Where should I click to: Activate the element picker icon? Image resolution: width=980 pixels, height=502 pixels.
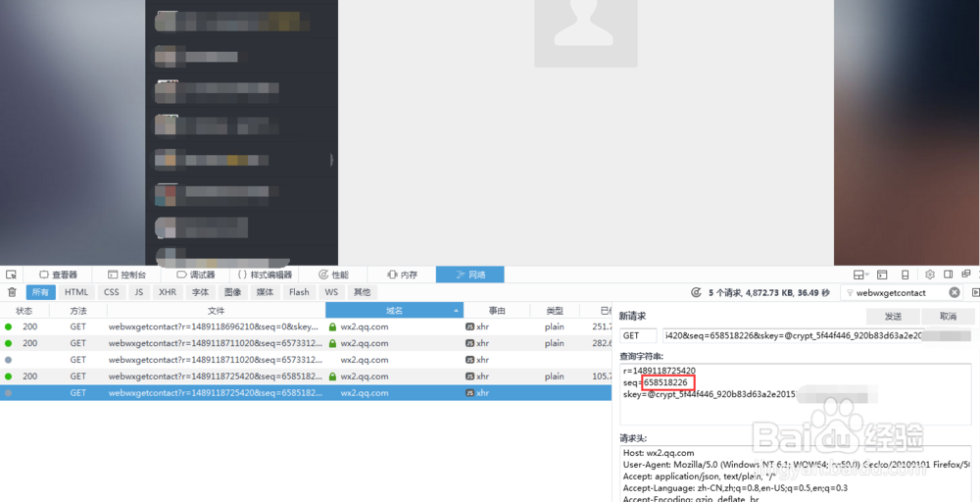coord(11,275)
